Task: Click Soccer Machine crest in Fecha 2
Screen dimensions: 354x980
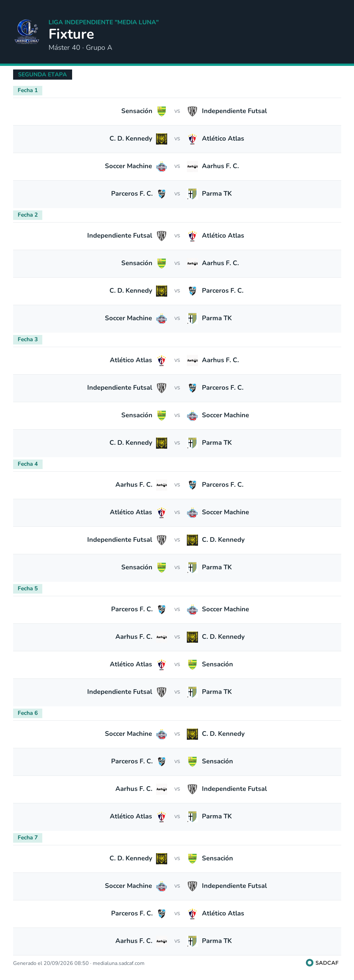Action: pyautogui.click(x=161, y=319)
